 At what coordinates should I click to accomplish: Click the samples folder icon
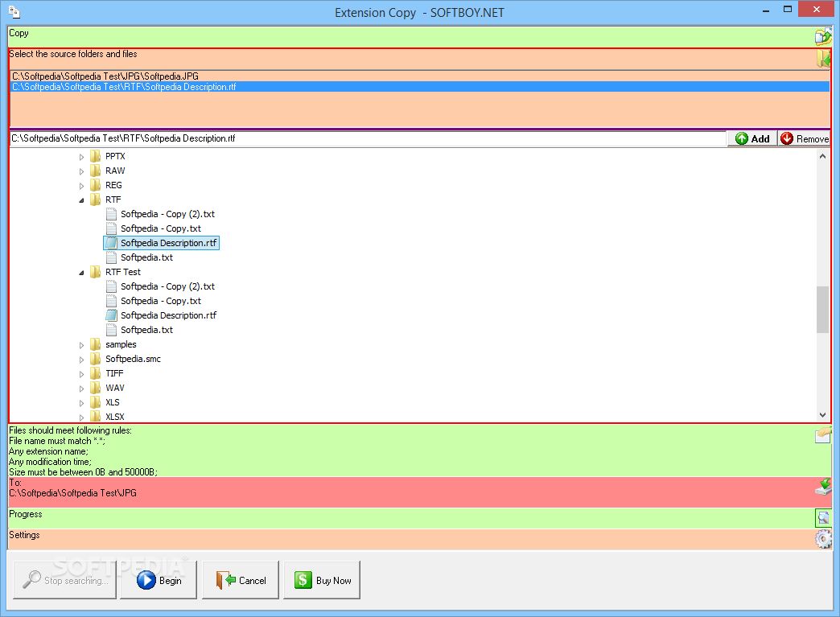tap(96, 343)
